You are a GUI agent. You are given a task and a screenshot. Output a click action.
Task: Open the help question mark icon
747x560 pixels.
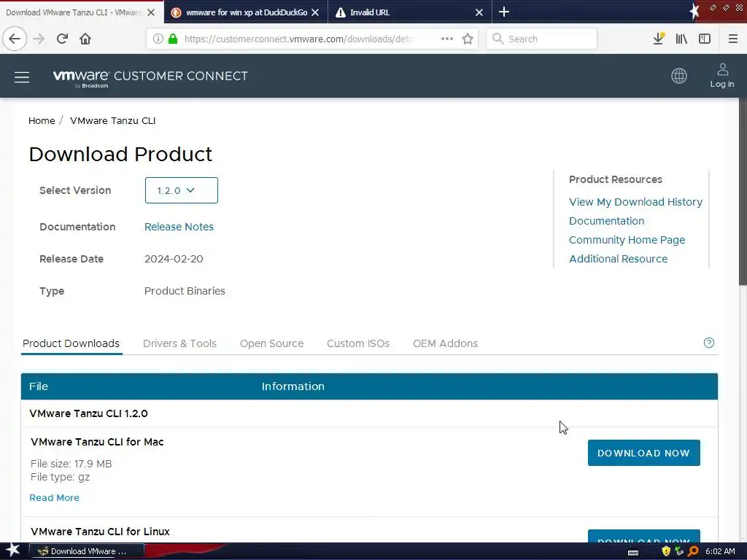[709, 343]
